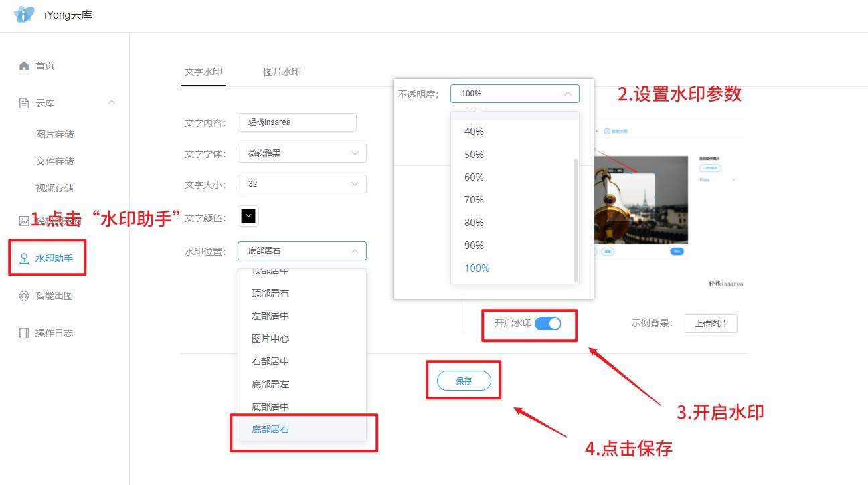Open 图片存储 in sidebar

click(55, 134)
